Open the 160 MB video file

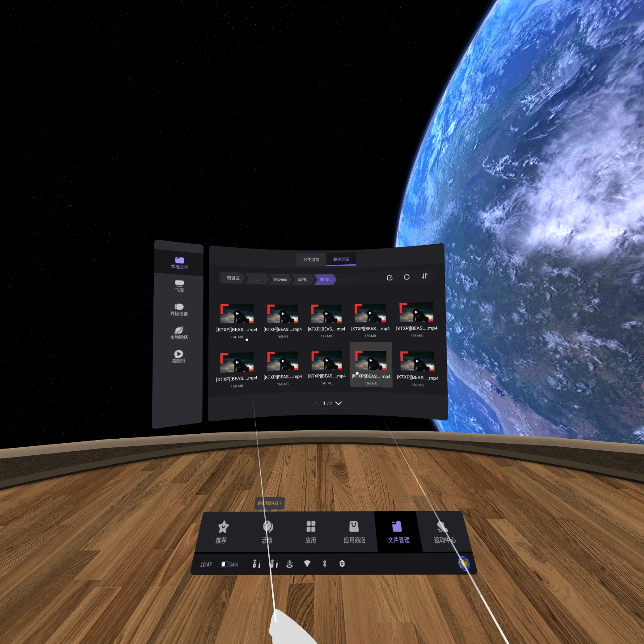point(283,321)
